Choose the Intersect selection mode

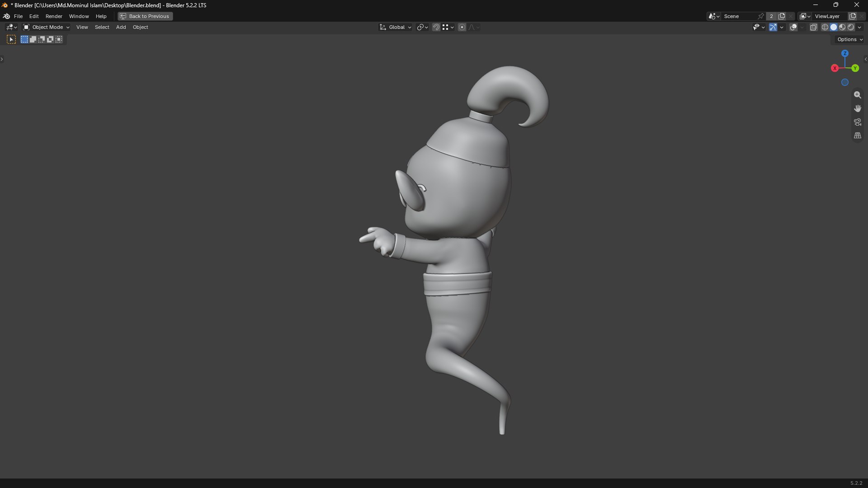59,40
